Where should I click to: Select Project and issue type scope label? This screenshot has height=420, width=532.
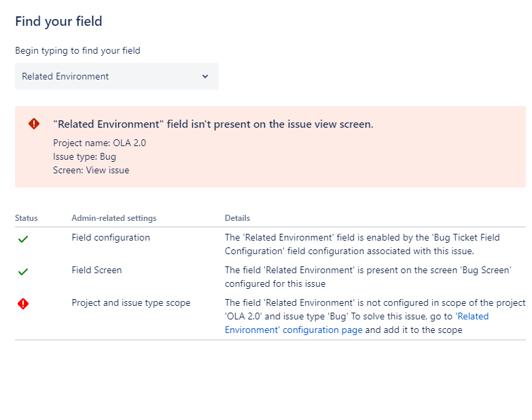(x=131, y=303)
